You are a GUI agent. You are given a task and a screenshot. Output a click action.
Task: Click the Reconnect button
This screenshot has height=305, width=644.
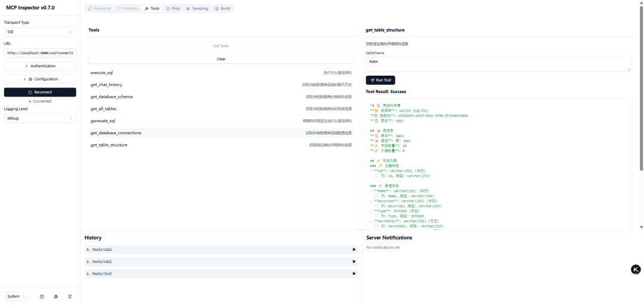(41, 92)
